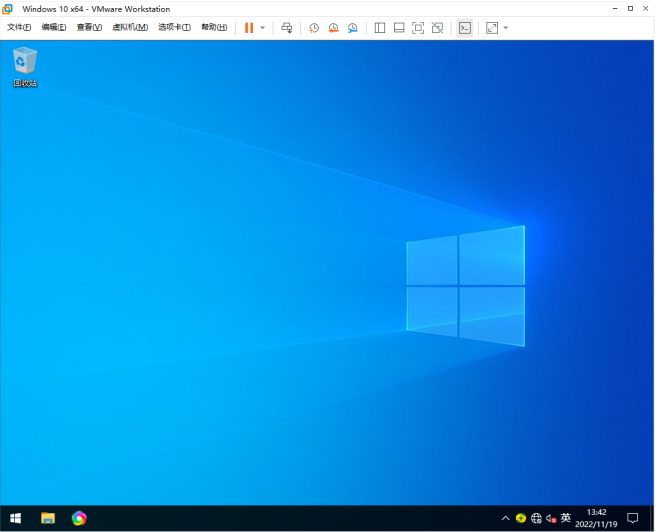Show the console view
This screenshot has height=532, width=655.
coord(465,28)
